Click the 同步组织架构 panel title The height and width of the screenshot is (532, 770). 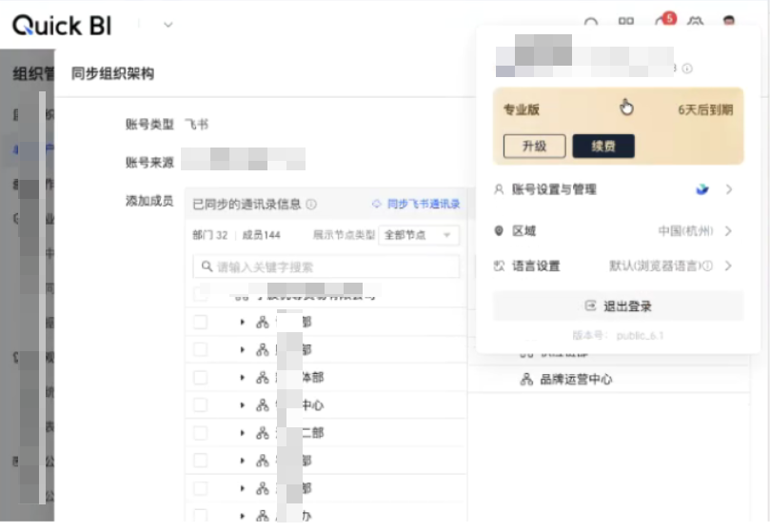point(112,73)
